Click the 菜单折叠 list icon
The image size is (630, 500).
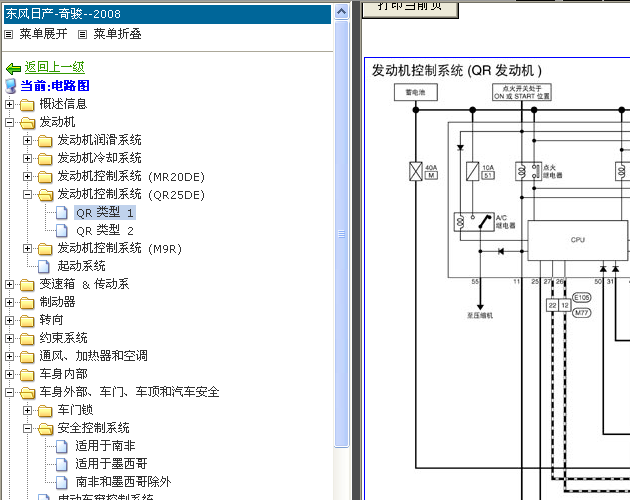pyautogui.click(x=82, y=35)
